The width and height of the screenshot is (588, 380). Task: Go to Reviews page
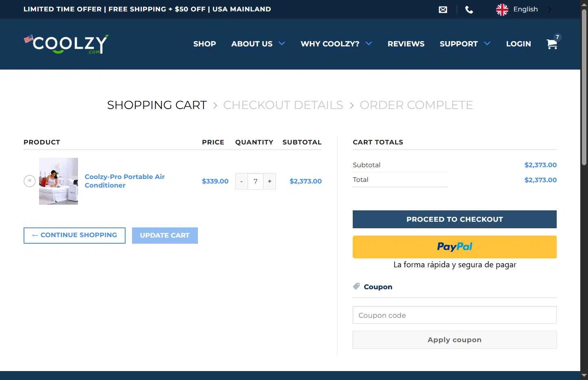406,44
